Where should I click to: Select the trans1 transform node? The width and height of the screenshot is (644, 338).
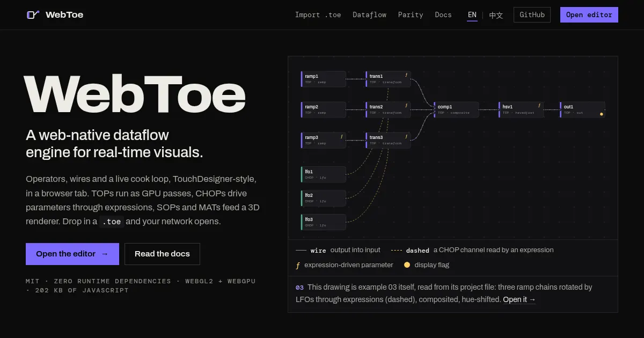[387, 79]
